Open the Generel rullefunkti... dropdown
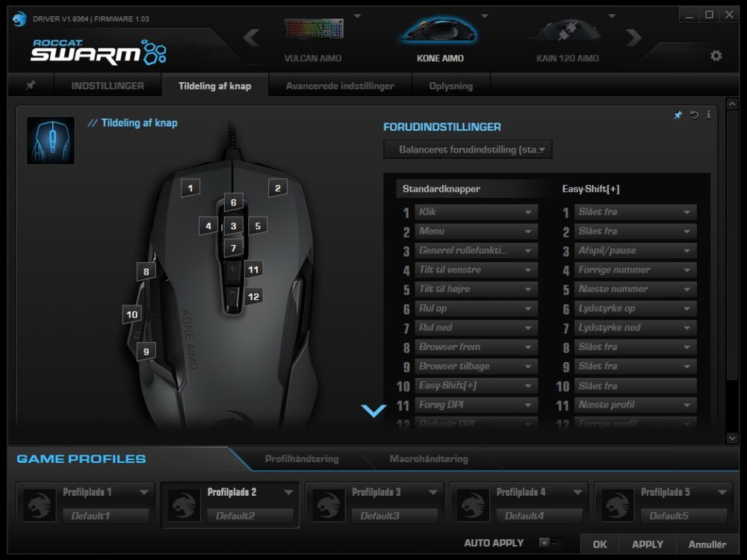 tap(476, 250)
